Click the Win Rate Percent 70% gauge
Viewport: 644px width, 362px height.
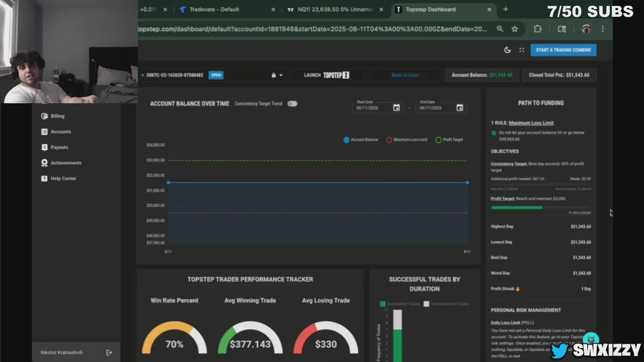(x=175, y=338)
